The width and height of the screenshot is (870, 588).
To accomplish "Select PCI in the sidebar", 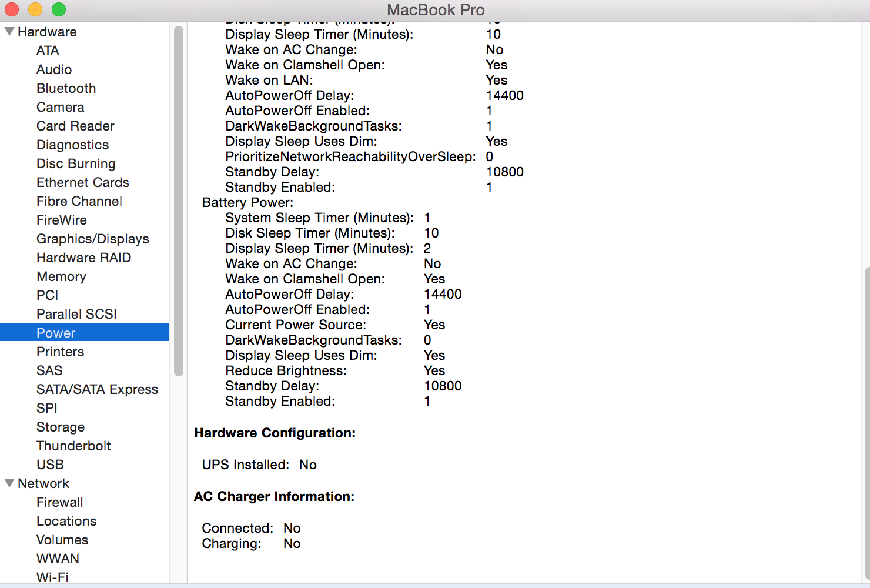I will [x=47, y=295].
